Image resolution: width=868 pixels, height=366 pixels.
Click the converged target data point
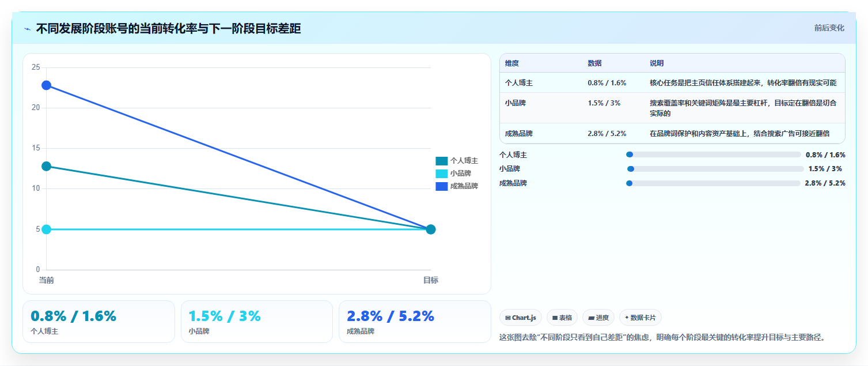pos(431,229)
